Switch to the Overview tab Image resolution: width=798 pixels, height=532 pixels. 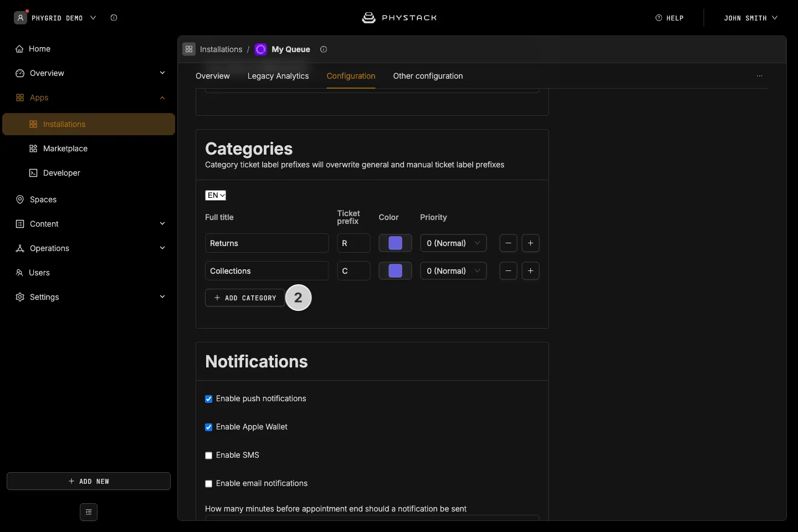coord(213,76)
